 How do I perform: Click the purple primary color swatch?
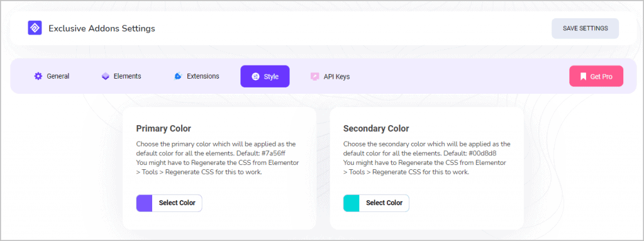pyautogui.click(x=144, y=203)
